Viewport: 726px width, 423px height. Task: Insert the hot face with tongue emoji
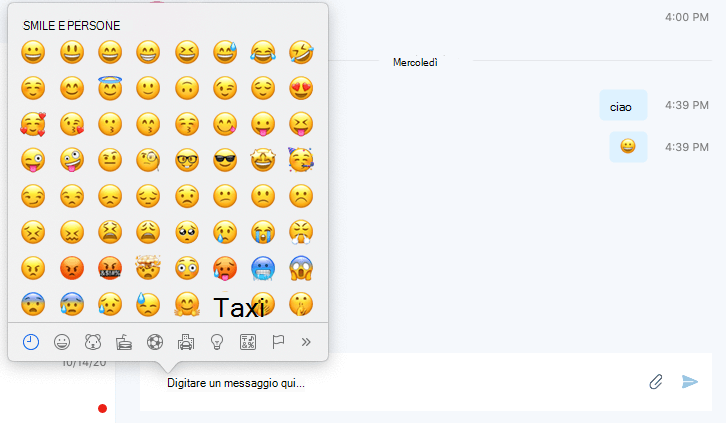click(225, 268)
